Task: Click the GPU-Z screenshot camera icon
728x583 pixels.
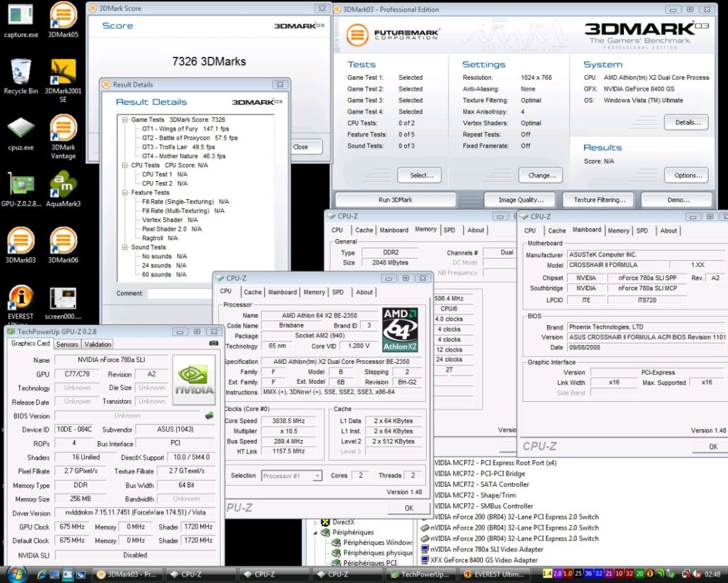Action: coord(213,343)
